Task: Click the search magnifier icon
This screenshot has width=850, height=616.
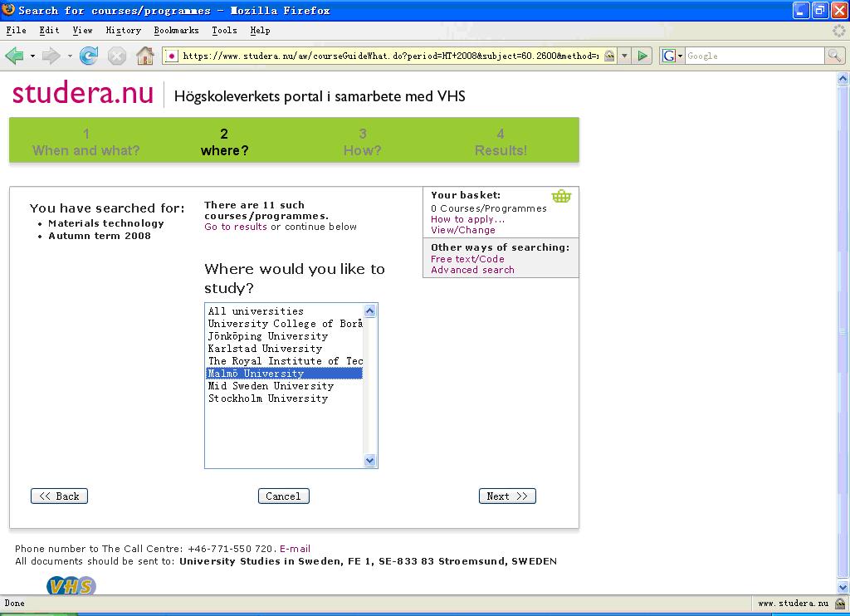Action: pyautogui.click(x=834, y=56)
